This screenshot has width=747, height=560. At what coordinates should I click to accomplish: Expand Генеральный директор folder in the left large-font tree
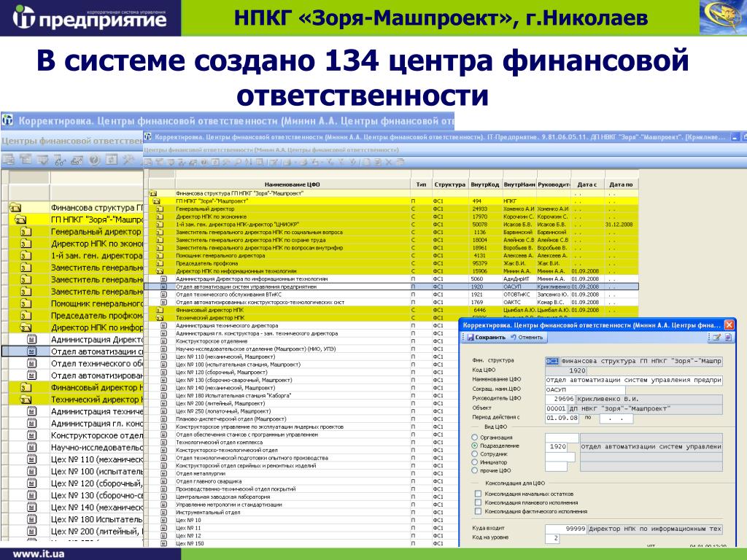tap(26, 231)
